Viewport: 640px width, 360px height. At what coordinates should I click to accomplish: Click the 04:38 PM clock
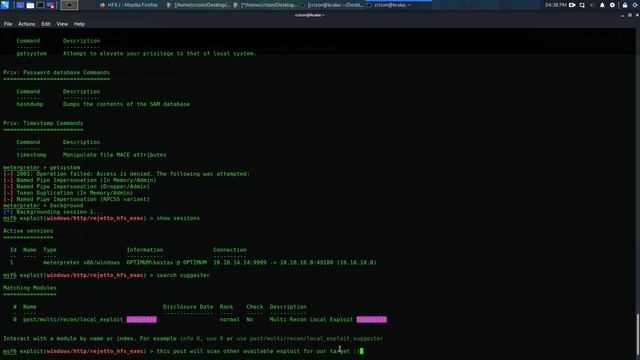click(x=556, y=5)
